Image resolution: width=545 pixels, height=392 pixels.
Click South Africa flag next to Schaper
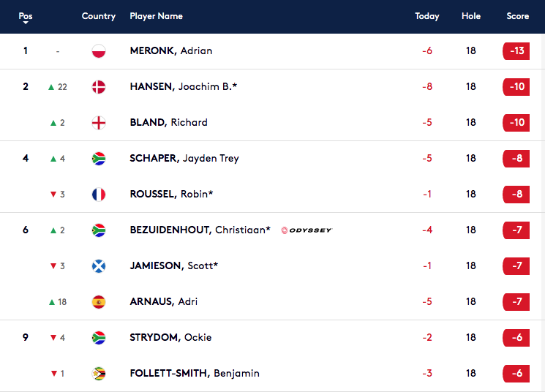click(99, 159)
